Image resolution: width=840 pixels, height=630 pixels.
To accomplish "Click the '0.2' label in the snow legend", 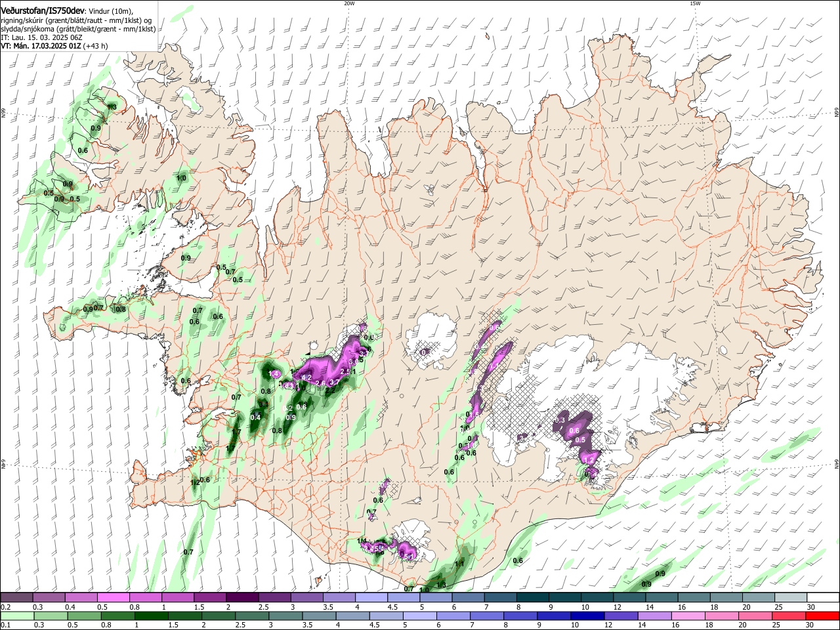I will pos(5,607).
